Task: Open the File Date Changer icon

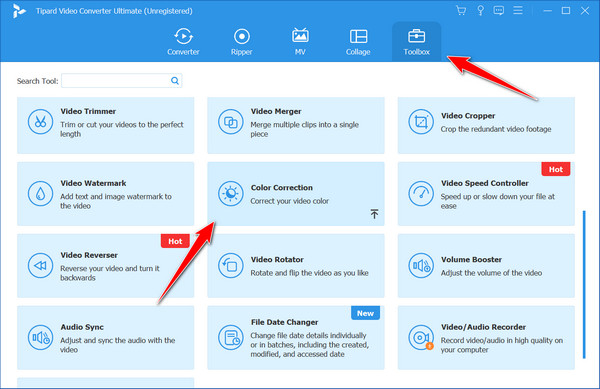Action: pos(231,337)
